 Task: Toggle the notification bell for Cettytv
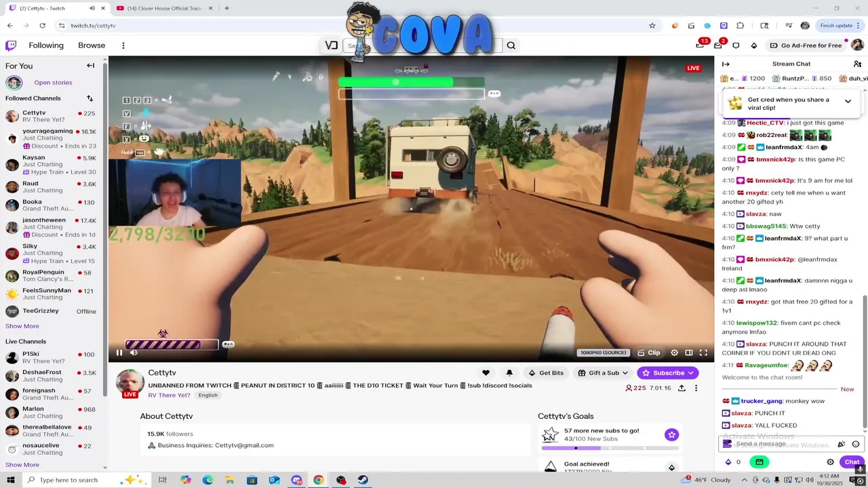pyautogui.click(x=509, y=373)
